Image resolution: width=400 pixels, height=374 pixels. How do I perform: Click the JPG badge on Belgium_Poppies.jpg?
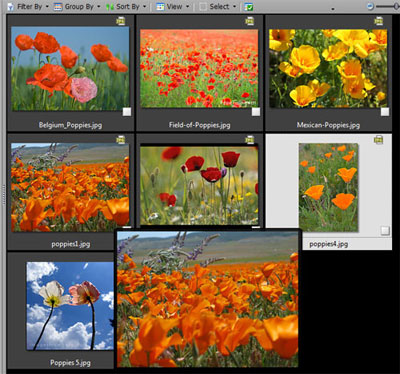[x=120, y=21]
